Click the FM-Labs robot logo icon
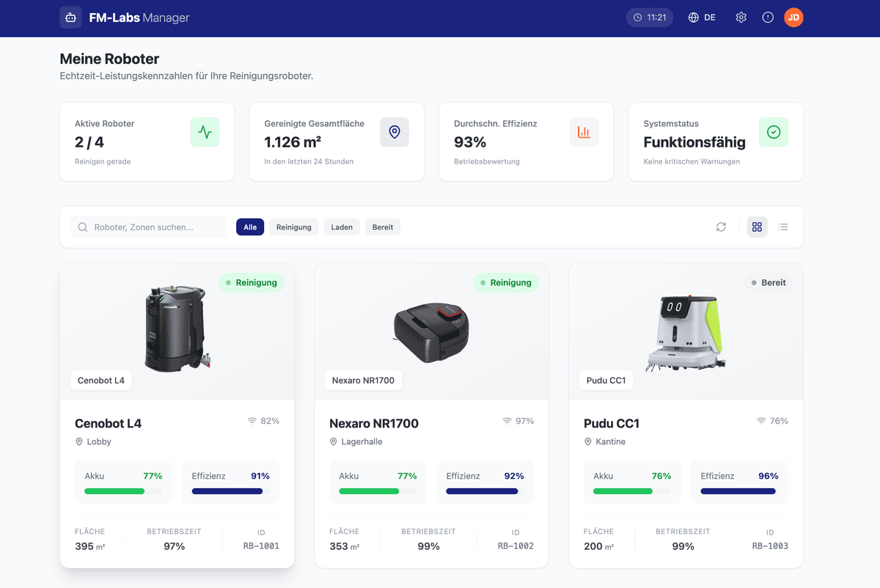 point(70,17)
